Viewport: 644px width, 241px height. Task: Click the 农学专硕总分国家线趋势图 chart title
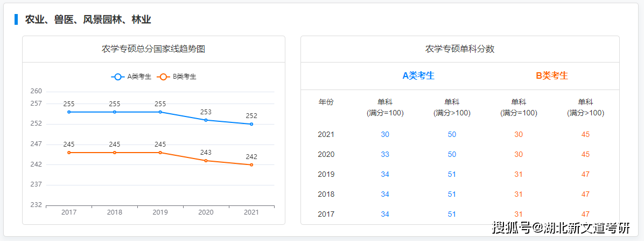point(153,49)
